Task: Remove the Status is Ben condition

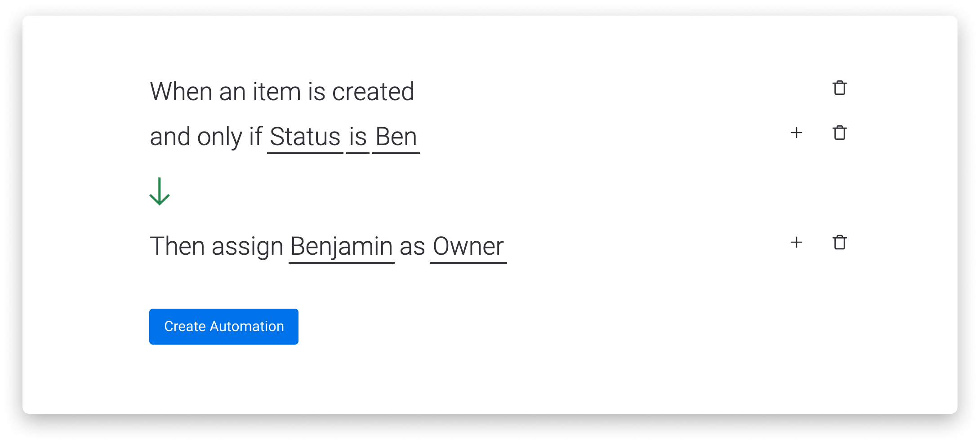Action: point(839,133)
